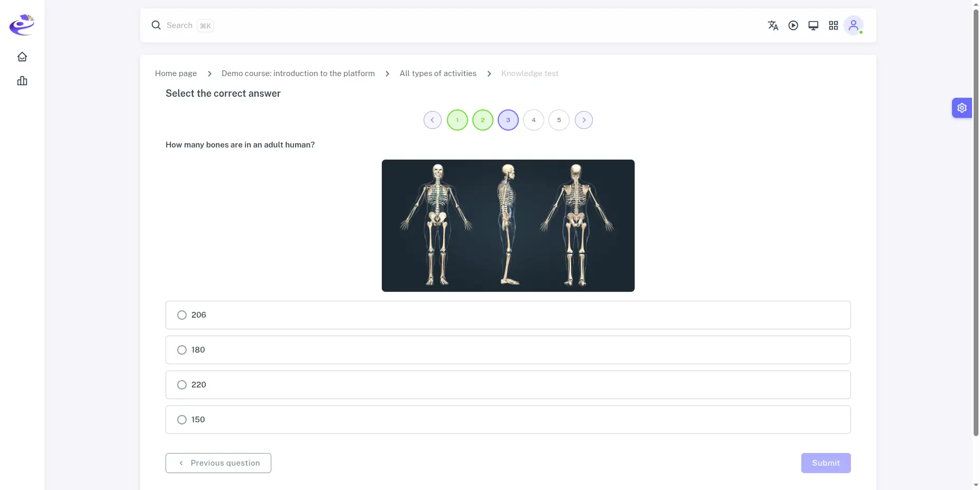Click the skeleton image

tap(508, 226)
